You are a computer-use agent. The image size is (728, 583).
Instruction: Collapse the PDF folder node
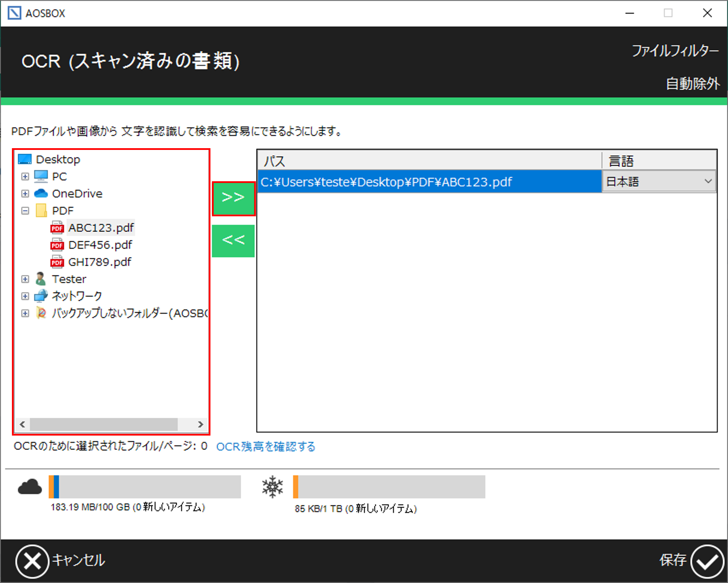25,210
